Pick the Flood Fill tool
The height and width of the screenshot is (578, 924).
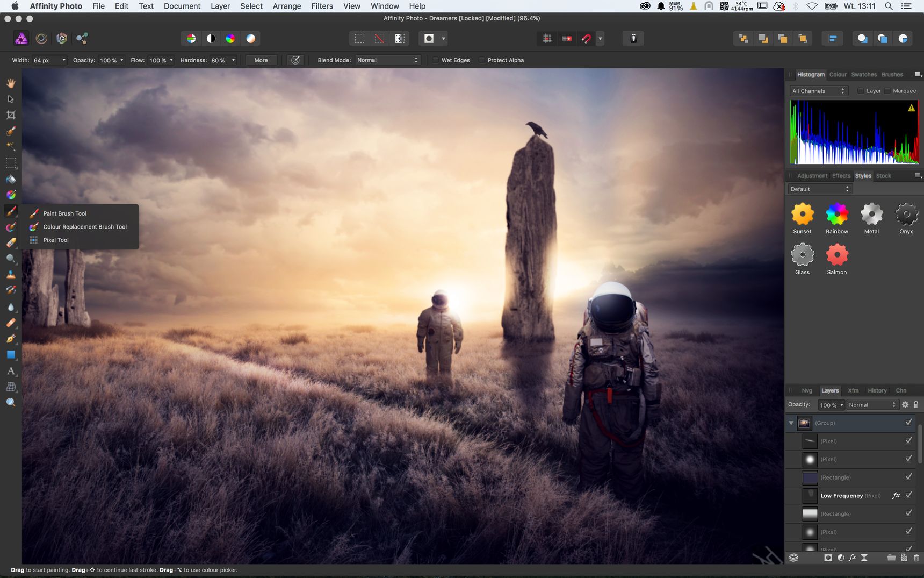pos(11,179)
